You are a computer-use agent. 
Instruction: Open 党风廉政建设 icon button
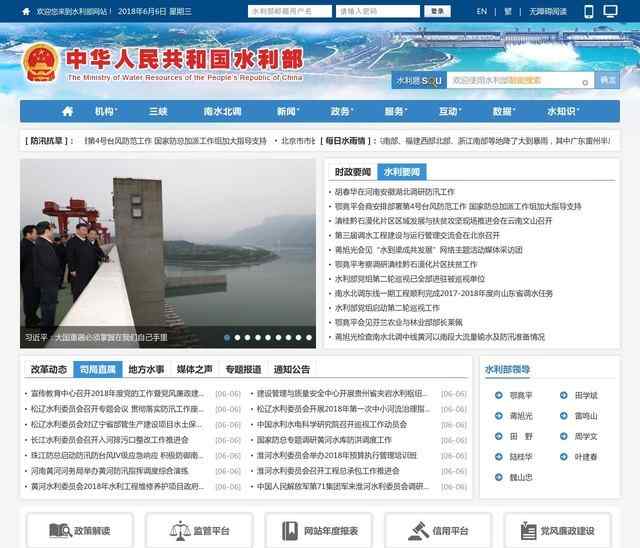(562, 531)
